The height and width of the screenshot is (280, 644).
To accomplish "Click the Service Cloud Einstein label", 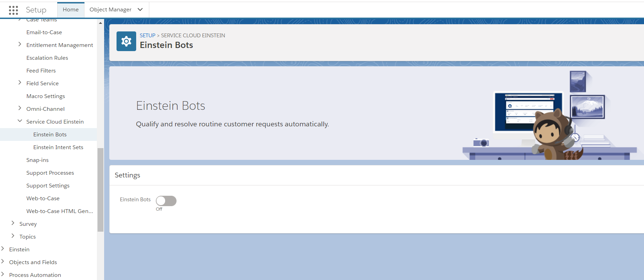I will pyautogui.click(x=55, y=122).
